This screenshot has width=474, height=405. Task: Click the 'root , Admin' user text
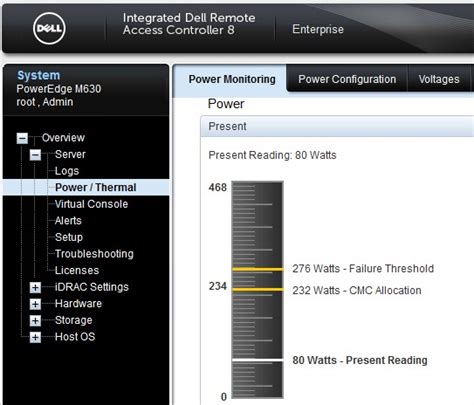[45, 102]
